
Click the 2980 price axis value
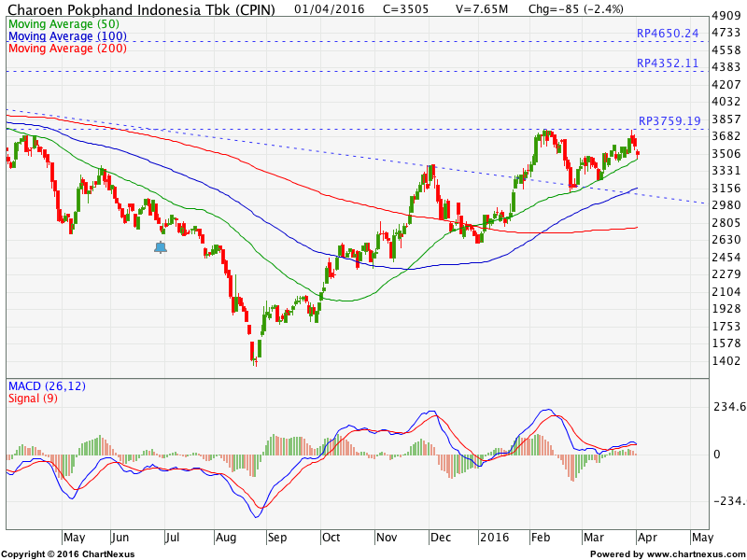pos(726,205)
